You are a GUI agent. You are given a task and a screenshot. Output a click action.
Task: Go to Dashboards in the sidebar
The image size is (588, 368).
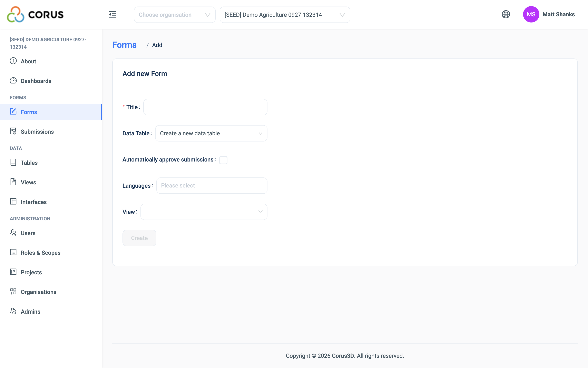click(x=51, y=81)
